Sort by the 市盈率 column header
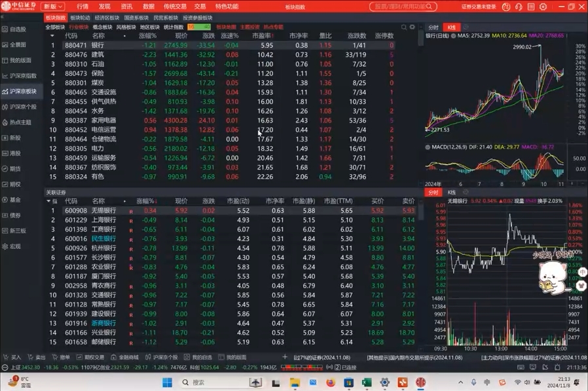 click(x=261, y=36)
